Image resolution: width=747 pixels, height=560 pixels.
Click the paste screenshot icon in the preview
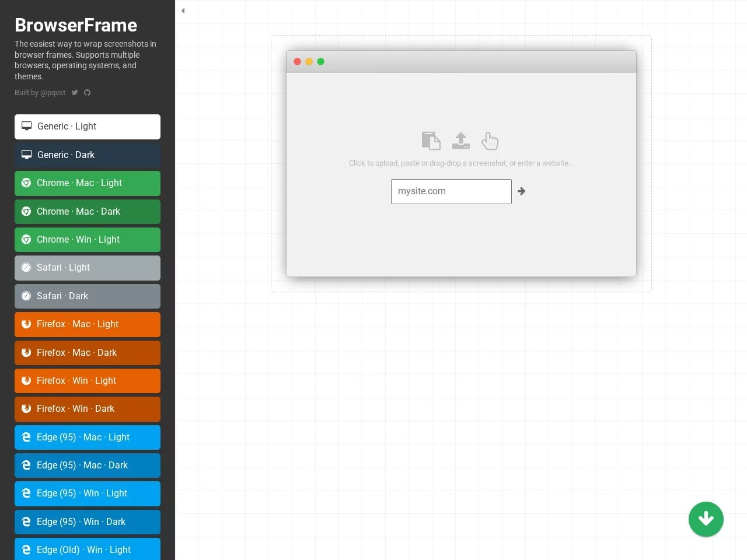point(431,140)
